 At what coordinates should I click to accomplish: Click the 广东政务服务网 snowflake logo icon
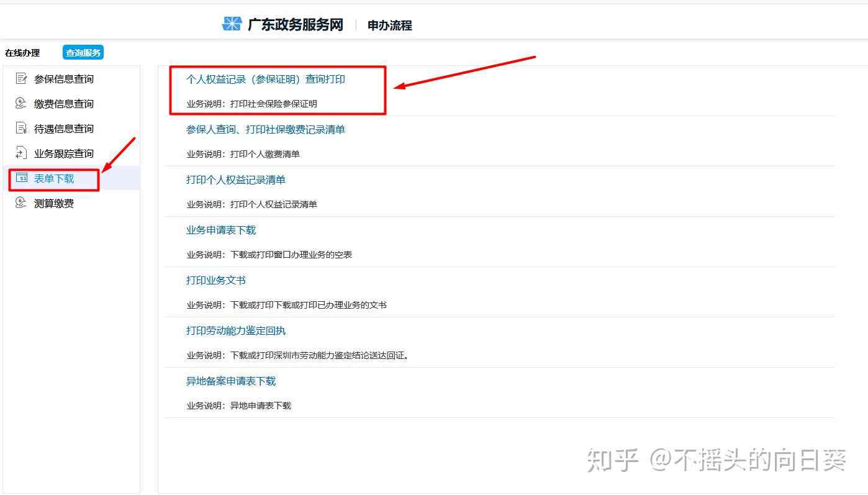click(232, 24)
